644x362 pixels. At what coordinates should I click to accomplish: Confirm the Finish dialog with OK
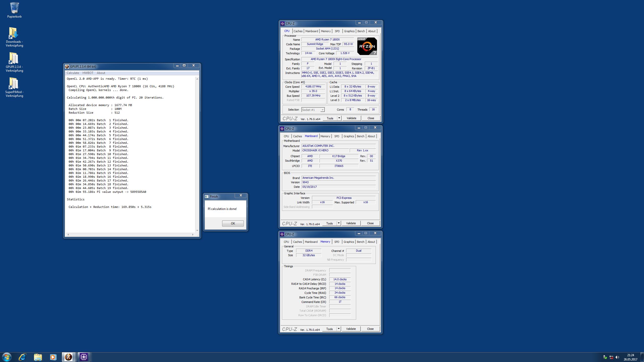pos(233,223)
